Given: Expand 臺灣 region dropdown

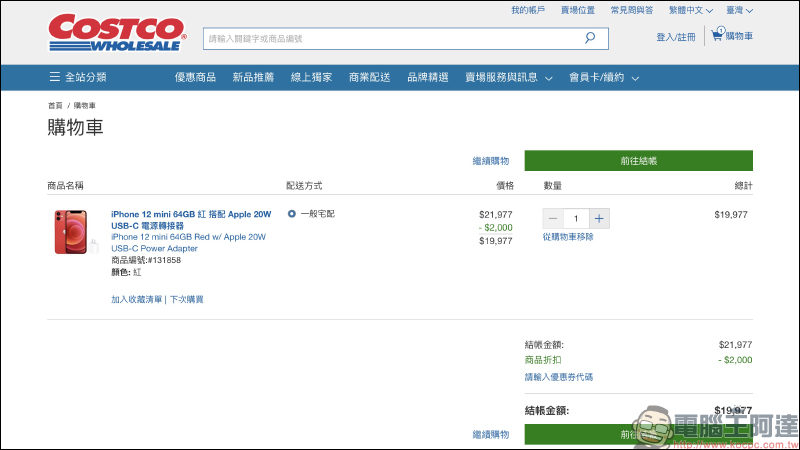Looking at the screenshot, I should [x=739, y=10].
